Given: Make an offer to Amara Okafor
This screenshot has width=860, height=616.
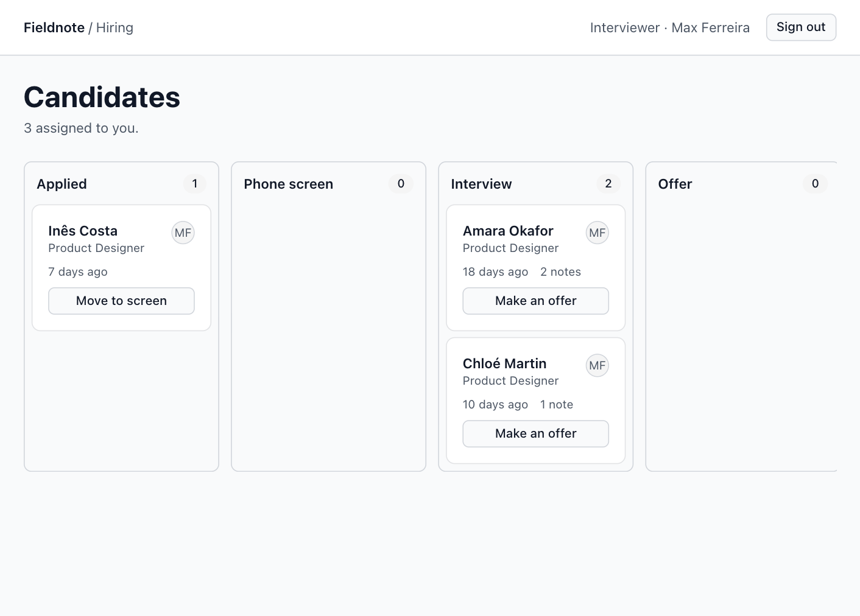Looking at the screenshot, I should point(536,301).
